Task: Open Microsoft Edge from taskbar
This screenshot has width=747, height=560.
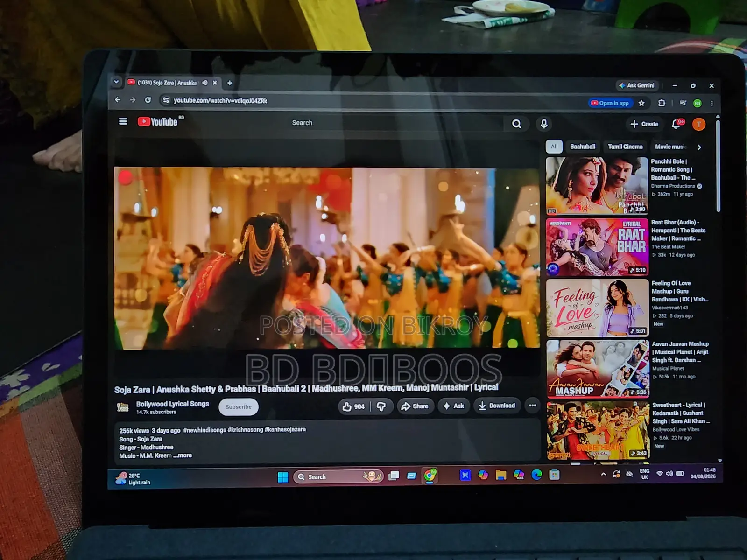Action: (x=536, y=475)
